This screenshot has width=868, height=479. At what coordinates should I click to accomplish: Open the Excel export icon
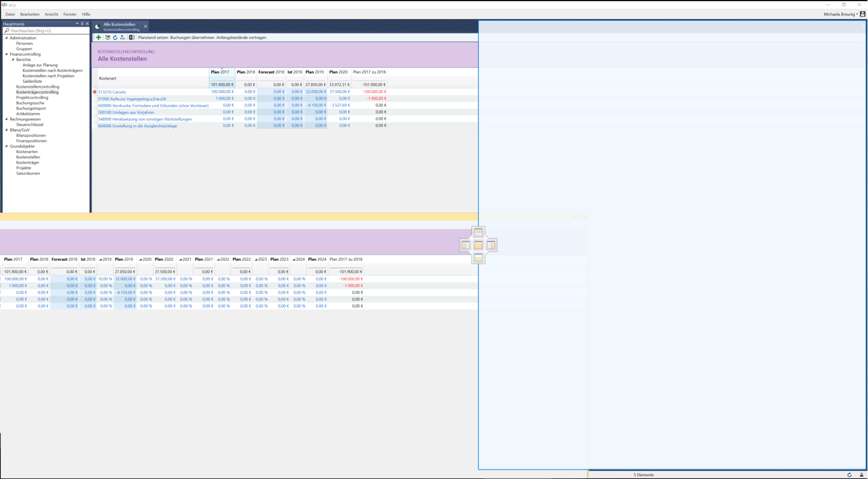[x=132, y=37]
